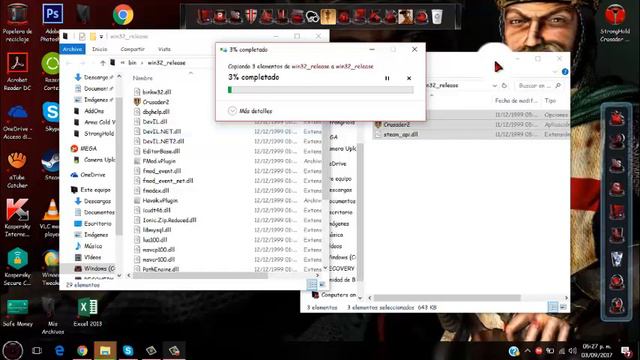Open address history dropdown in right Explorer
Screen dimensions: 640x360
pos(494,86)
